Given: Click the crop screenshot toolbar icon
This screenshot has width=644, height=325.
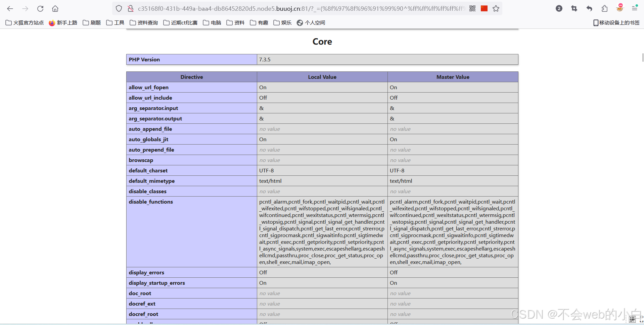Looking at the screenshot, I should click(x=574, y=9).
